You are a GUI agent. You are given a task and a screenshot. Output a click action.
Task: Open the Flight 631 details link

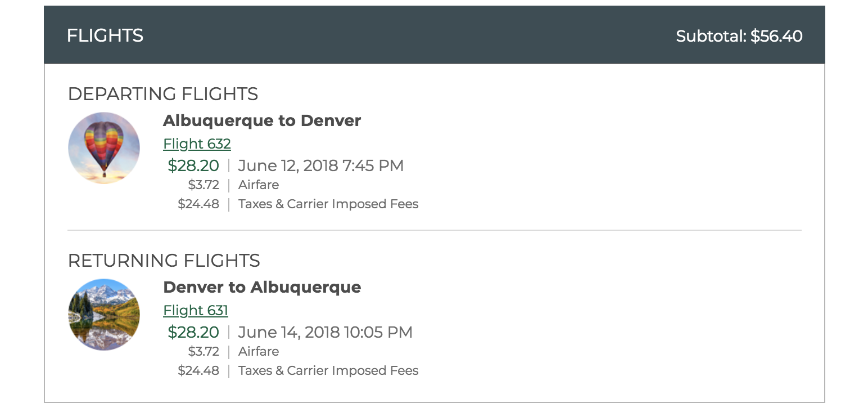point(195,310)
